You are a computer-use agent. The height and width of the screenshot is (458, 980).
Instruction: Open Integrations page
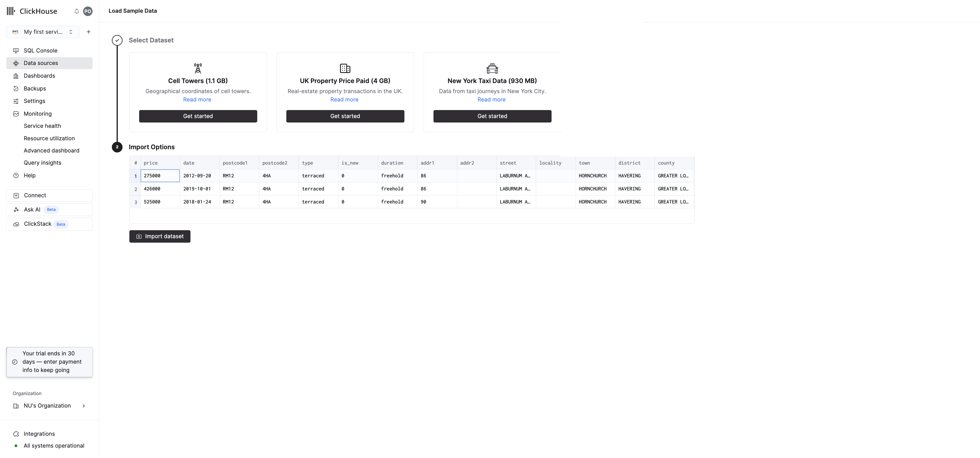(50, 434)
